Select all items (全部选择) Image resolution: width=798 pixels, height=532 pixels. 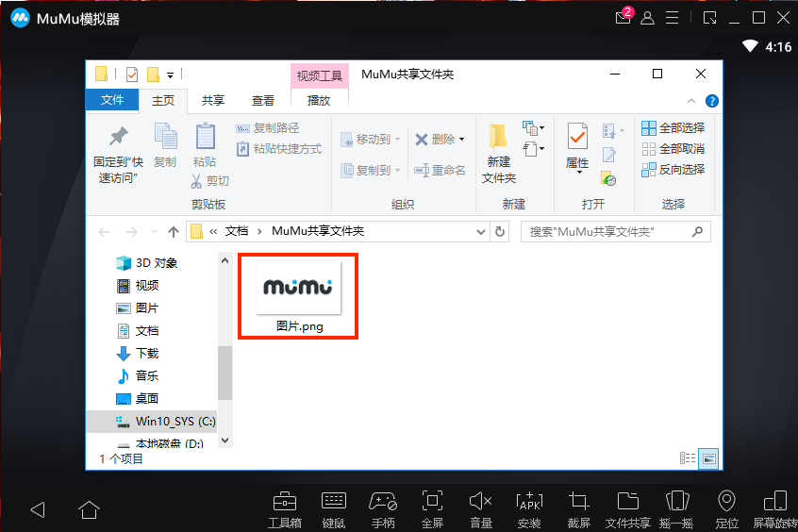673,127
